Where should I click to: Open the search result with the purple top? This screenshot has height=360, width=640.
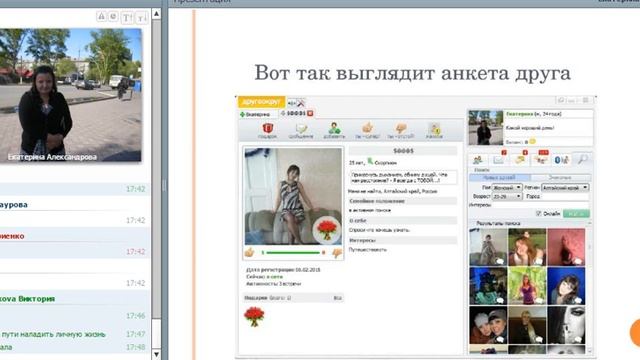[527, 286]
